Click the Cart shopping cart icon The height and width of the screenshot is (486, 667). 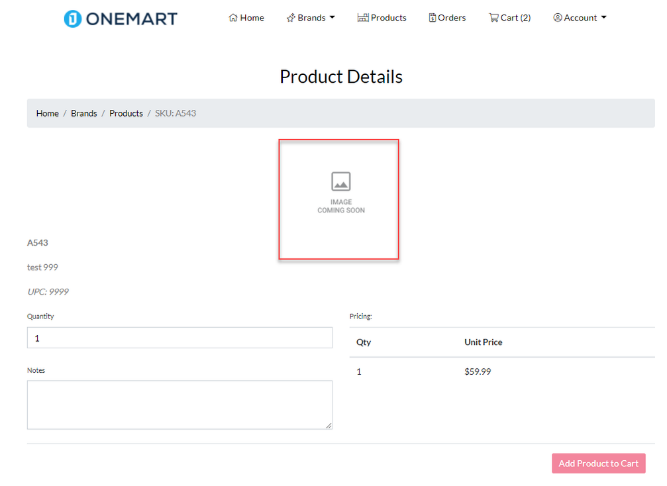493,18
